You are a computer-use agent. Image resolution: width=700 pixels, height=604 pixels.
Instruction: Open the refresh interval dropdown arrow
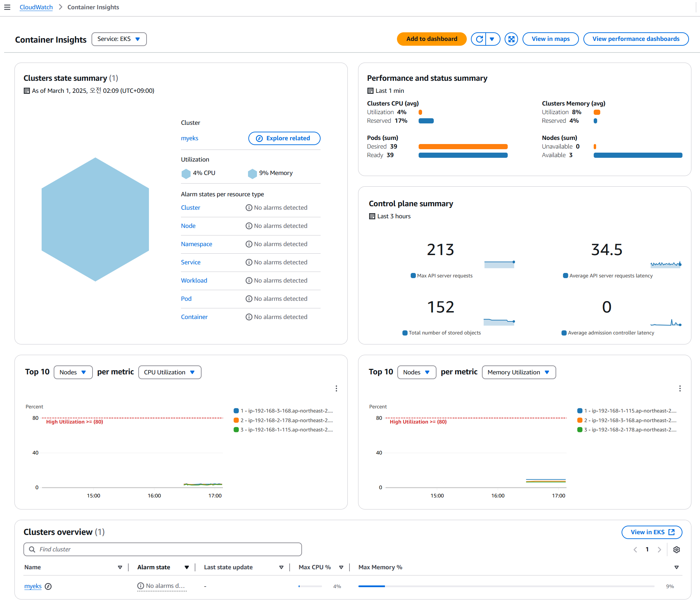click(492, 39)
